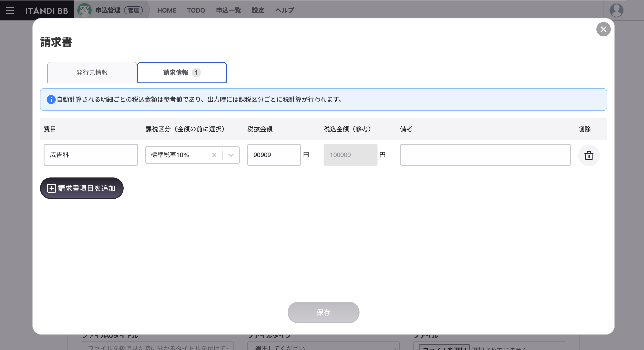Click the 管理 badge next to 申込管理
Viewport: 644px width, 350px height.
[133, 10]
